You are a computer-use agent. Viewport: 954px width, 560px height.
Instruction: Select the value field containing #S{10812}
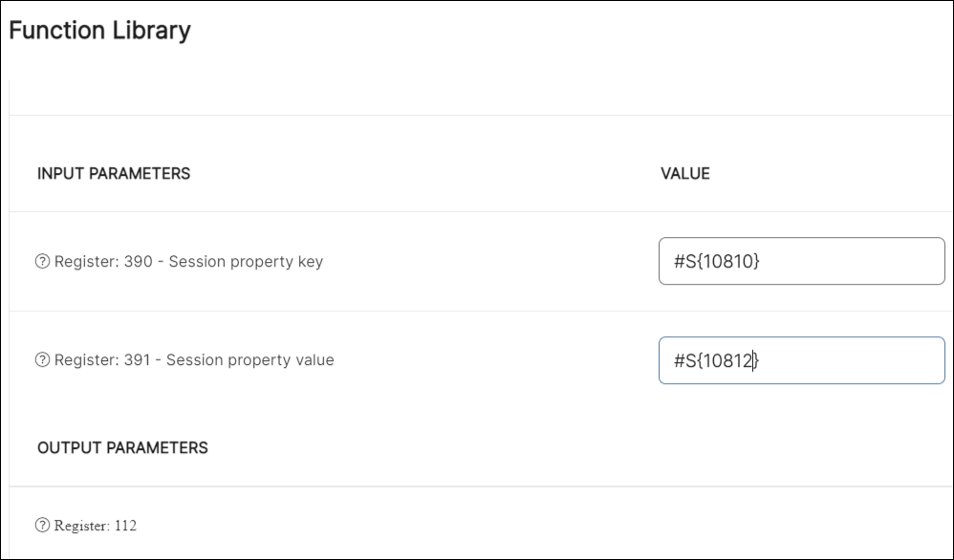(x=801, y=359)
